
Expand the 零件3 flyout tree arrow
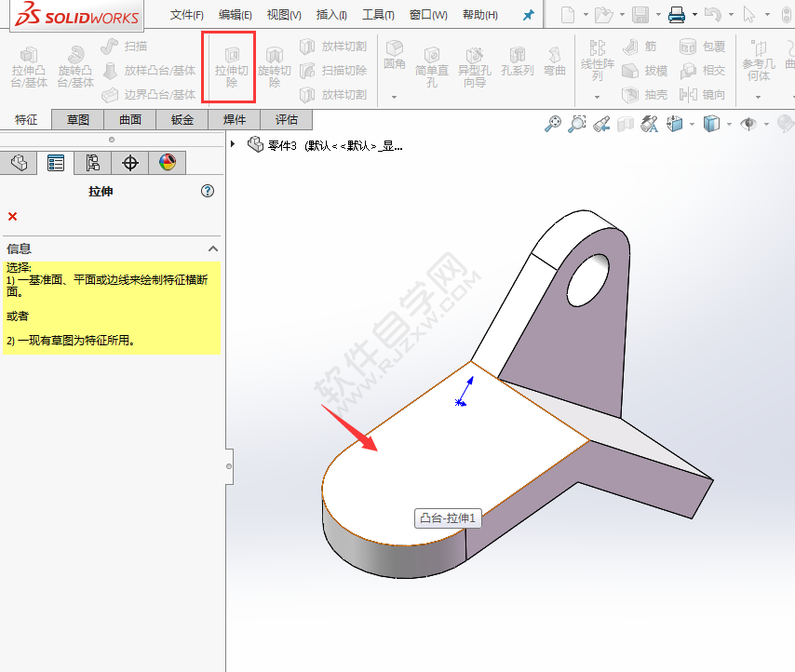coord(233,144)
